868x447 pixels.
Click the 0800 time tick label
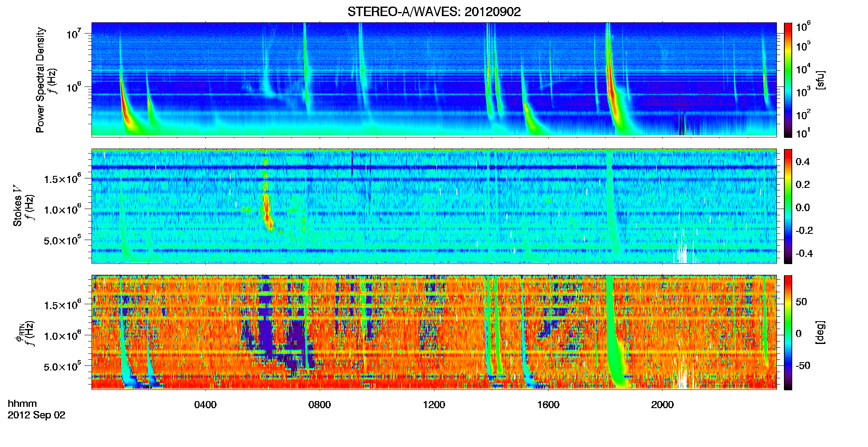tap(320, 405)
